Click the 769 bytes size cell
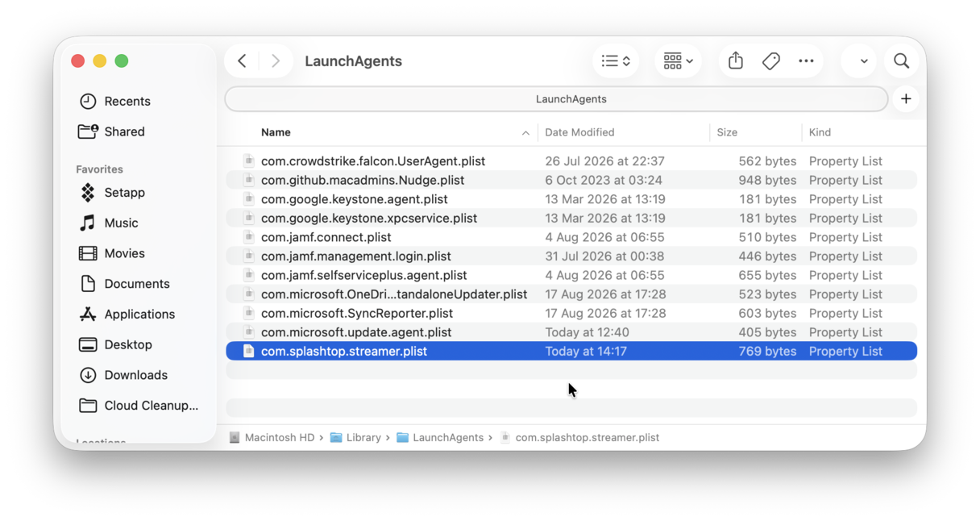 [x=766, y=352]
